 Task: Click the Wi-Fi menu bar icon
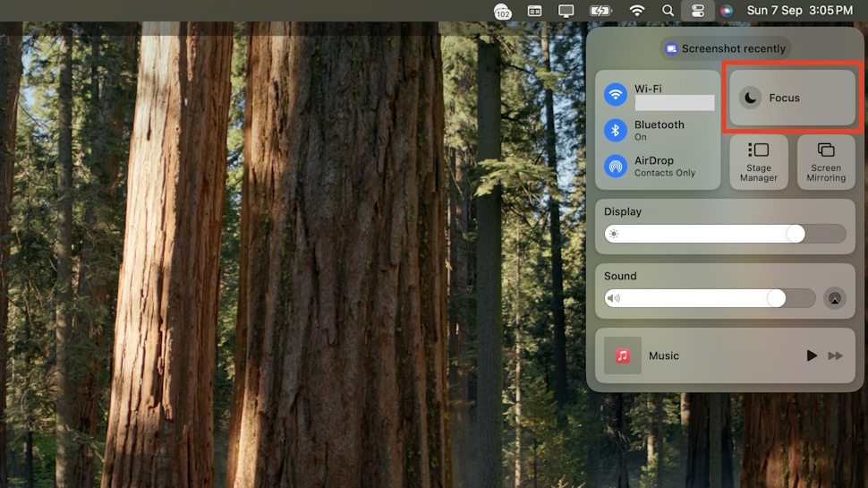point(637,11)
